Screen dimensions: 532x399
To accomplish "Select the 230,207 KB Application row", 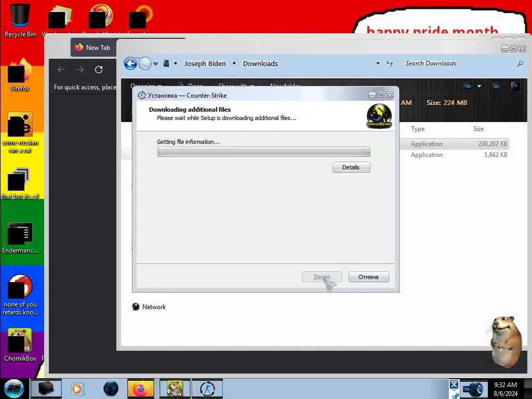I will tap(455, 144).
